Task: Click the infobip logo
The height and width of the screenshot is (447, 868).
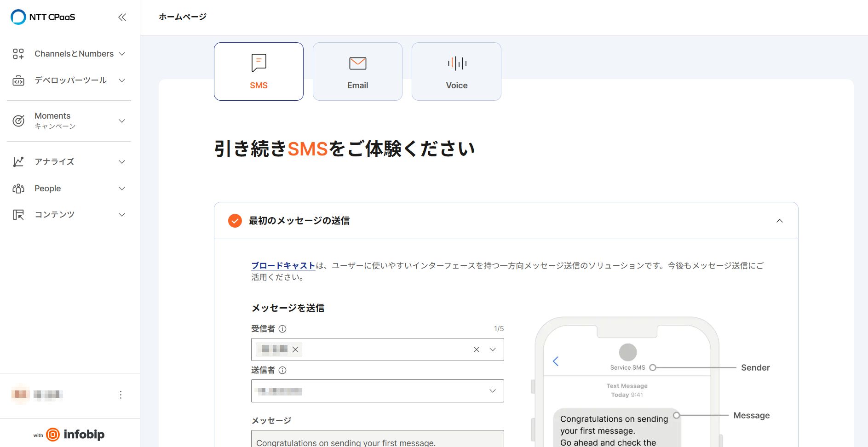Action: pos(75,434)
